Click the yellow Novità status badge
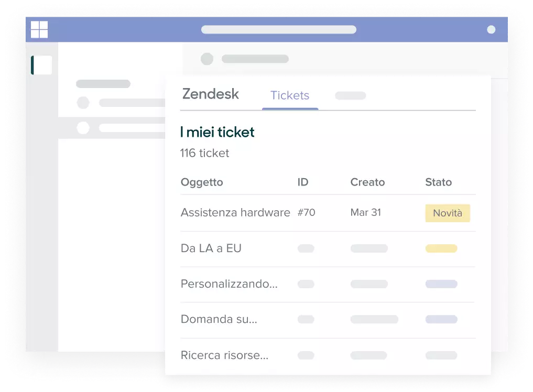This screenshot has width=533, height=392. point(448,213)
